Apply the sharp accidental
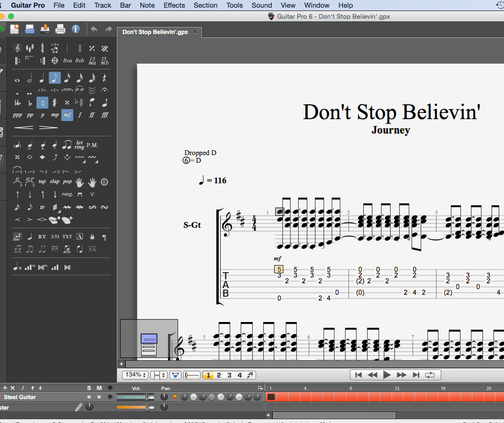Image resolution: width=504 pixels, height=423 pixels. 55,103
